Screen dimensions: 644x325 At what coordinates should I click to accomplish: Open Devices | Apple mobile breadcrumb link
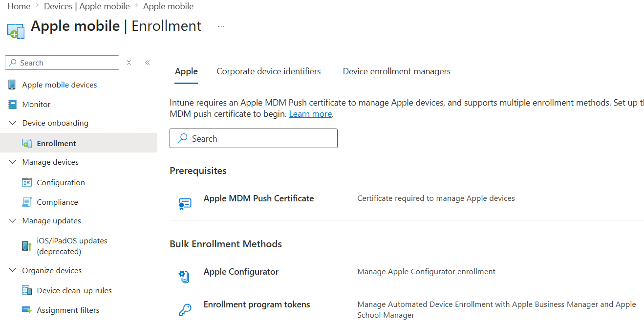(87, 6)
